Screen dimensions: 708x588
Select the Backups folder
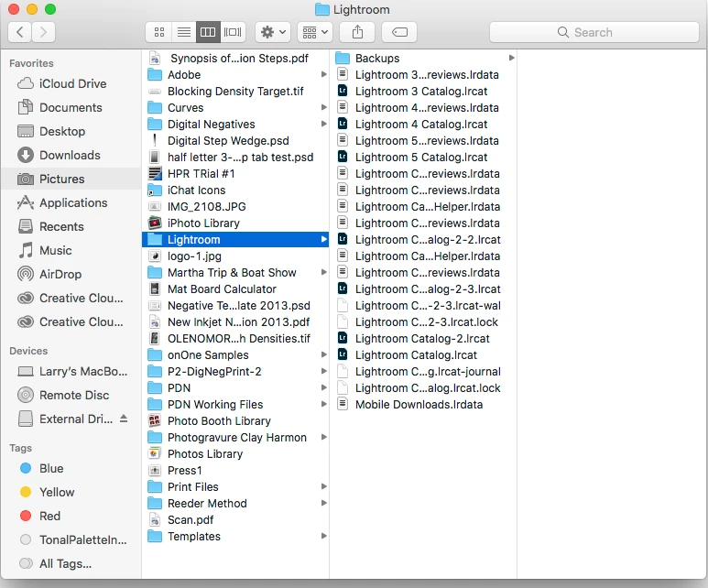[423, 58]
